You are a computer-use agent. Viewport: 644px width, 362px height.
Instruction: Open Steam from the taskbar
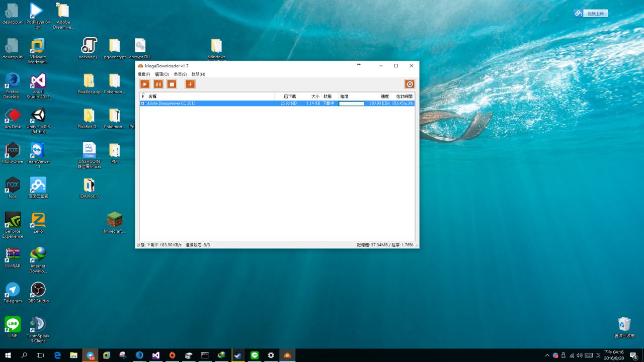(x=238, y=355)
